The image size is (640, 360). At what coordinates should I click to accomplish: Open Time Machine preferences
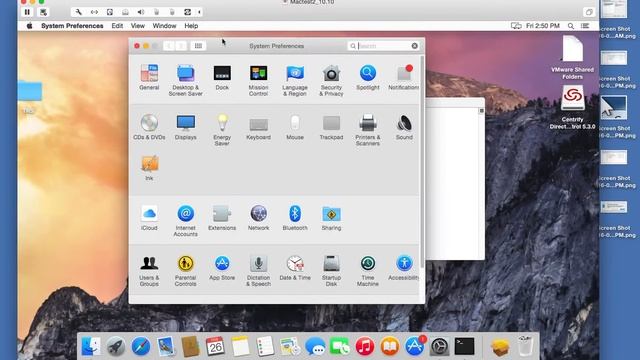[x=368, y=270]
